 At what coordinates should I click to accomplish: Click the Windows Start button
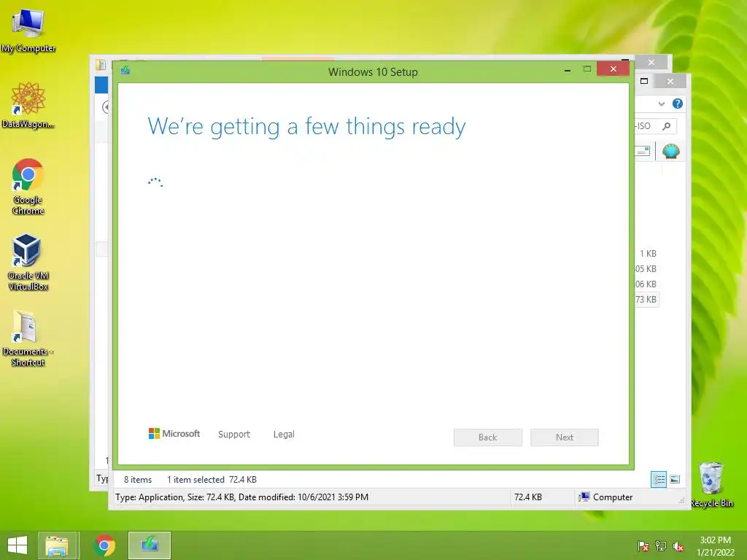(18, 545)
